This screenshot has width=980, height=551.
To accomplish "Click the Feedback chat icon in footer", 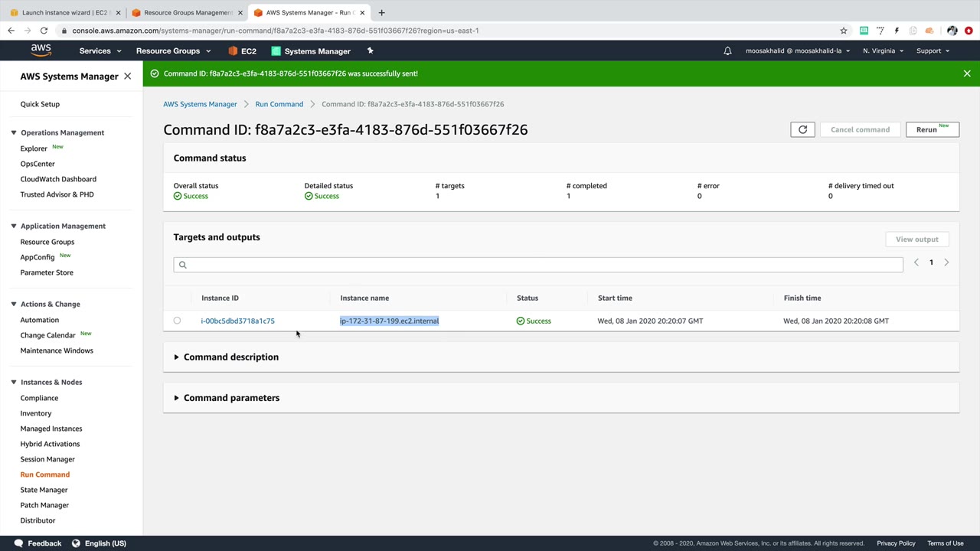I will coord(17,543).
